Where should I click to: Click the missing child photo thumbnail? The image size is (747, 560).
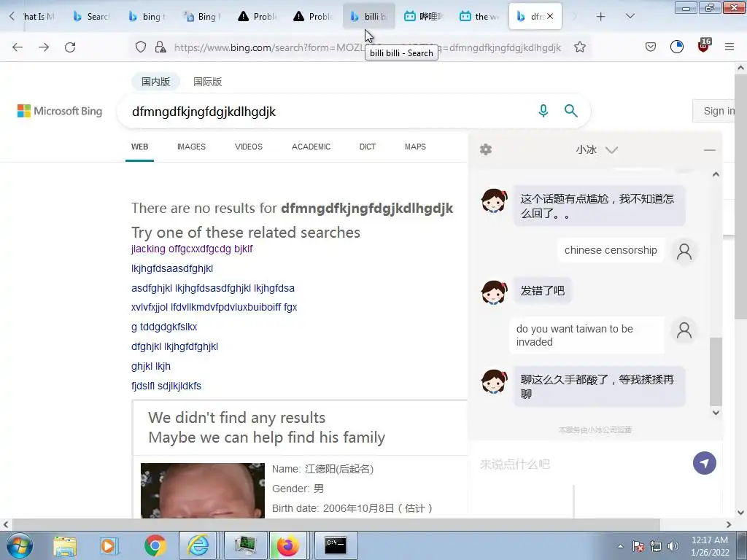pyautogui.click(x=203, y=491)
